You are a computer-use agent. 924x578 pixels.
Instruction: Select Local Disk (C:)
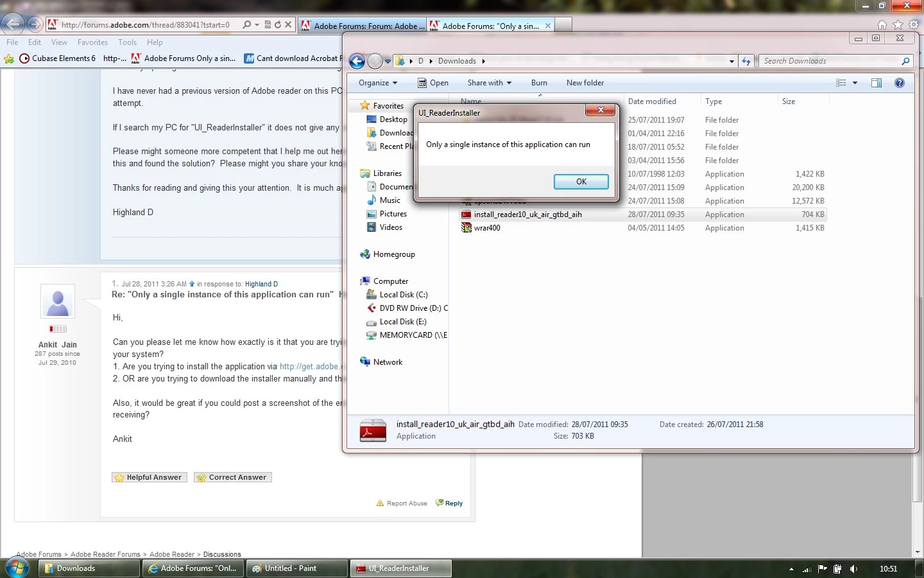pyautogui.click(x=397, y=295)
